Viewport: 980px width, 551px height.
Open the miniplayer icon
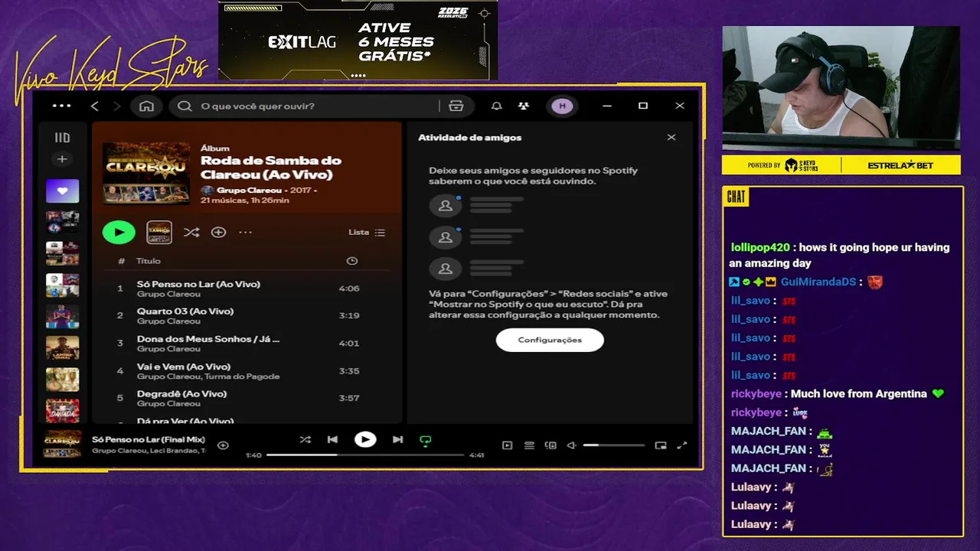point(661,445)
